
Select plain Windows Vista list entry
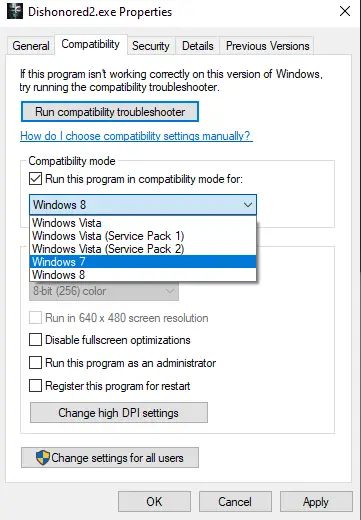143,223
